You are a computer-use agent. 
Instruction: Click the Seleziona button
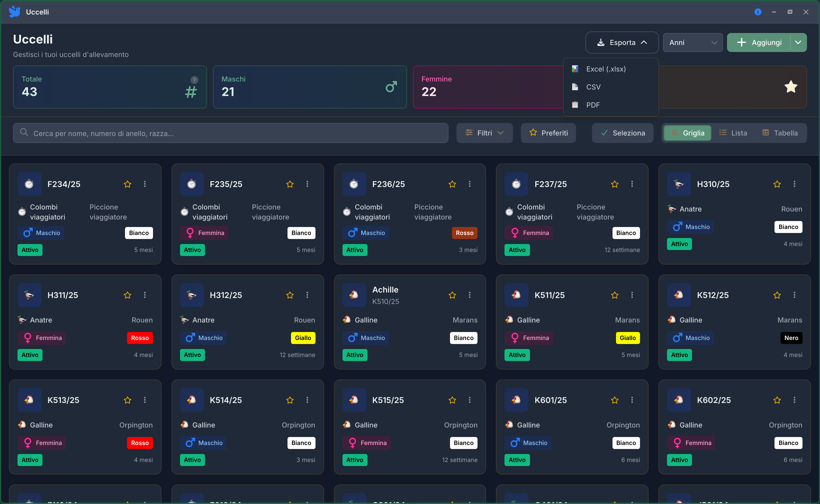[623, 133]
